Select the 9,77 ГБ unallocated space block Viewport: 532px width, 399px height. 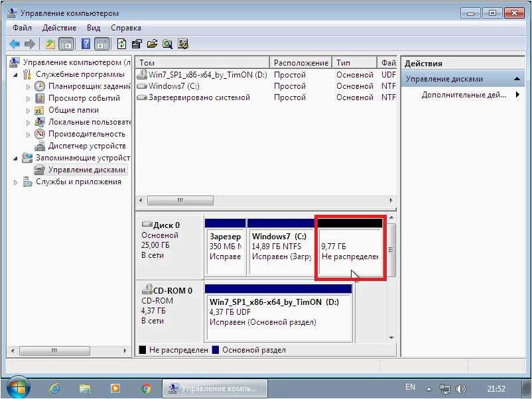(350, 247)
